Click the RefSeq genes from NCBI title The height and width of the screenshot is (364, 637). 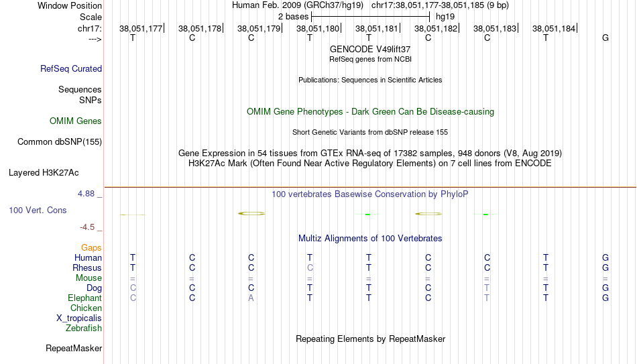coord(371,59)
